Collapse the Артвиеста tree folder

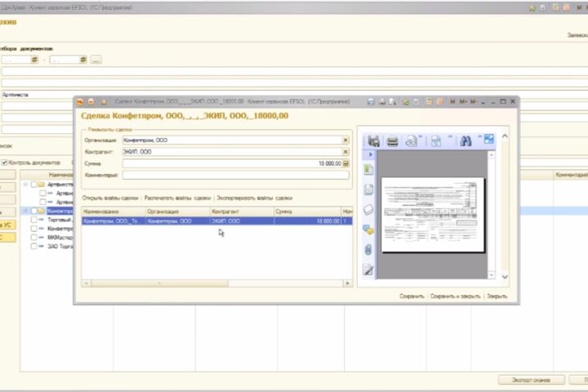click(x=26, y=185)
